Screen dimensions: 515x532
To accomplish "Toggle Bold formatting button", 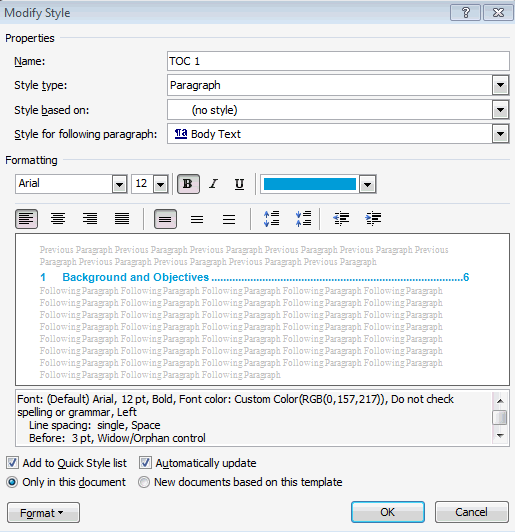I will tap(188, 184).
